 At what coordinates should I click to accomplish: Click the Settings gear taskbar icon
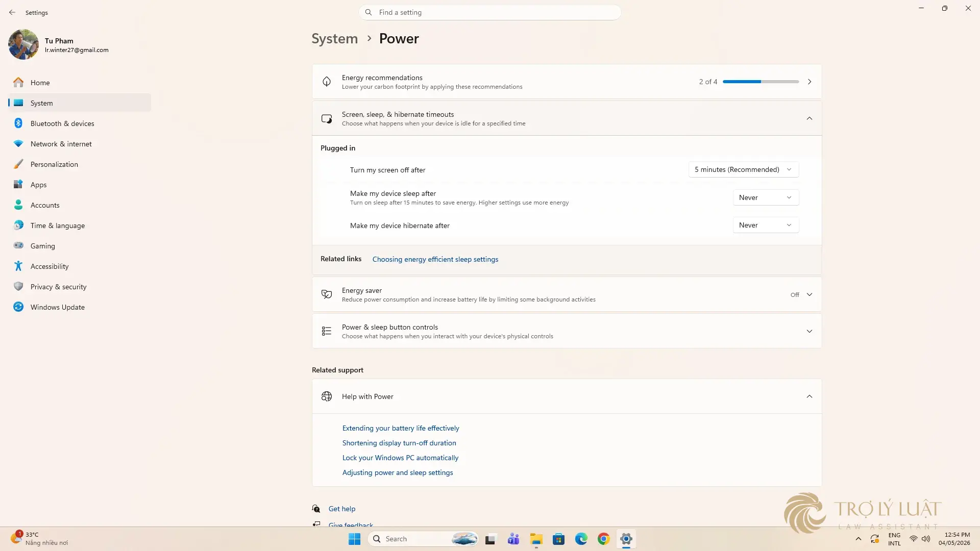click(626, 539)
